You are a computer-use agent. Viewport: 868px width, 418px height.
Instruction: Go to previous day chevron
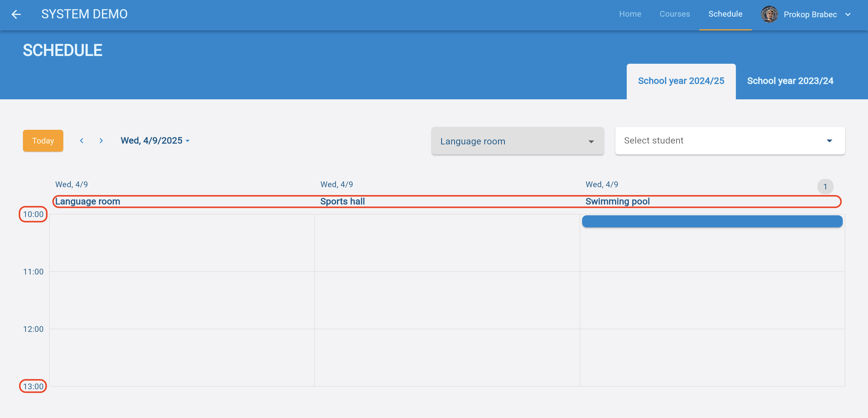(82, 141)
